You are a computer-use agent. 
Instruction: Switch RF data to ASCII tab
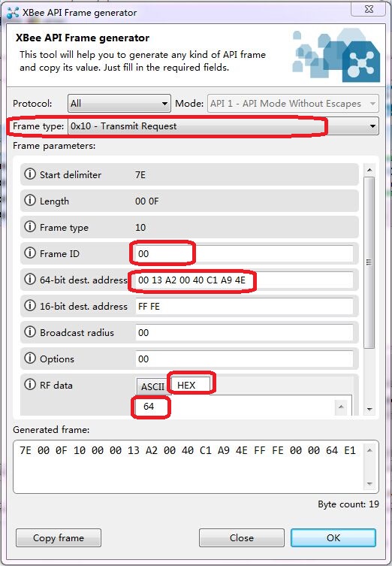click(x=152, y=386)
